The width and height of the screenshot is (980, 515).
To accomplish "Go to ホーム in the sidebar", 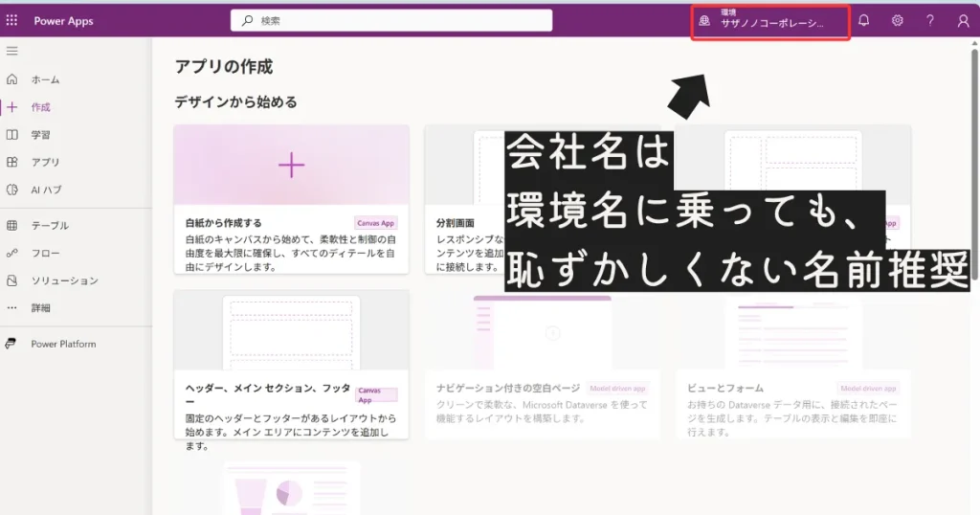I will 45,79.
